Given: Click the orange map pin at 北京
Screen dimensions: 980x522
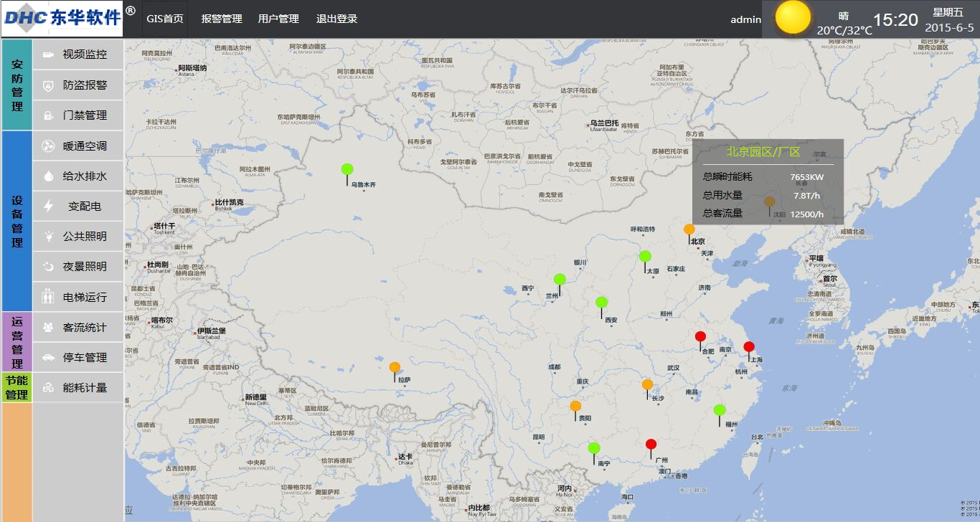Looking at the screenshot, I should 689,230.
